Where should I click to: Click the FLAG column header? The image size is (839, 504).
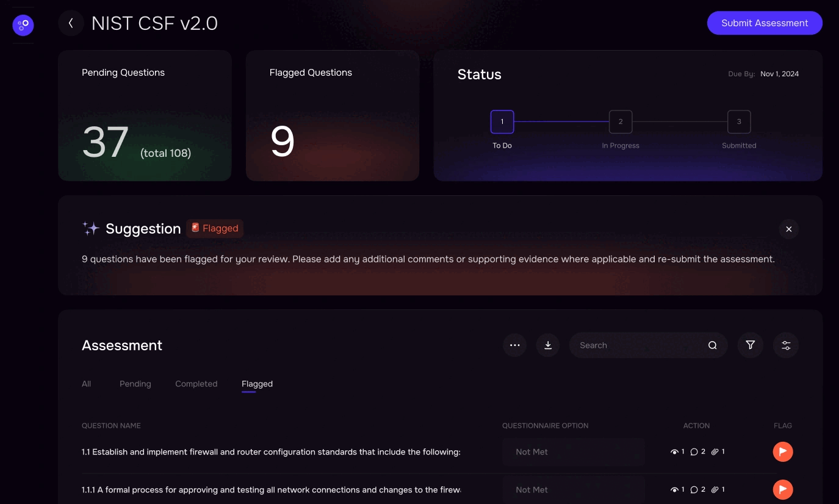pos(783,426)
